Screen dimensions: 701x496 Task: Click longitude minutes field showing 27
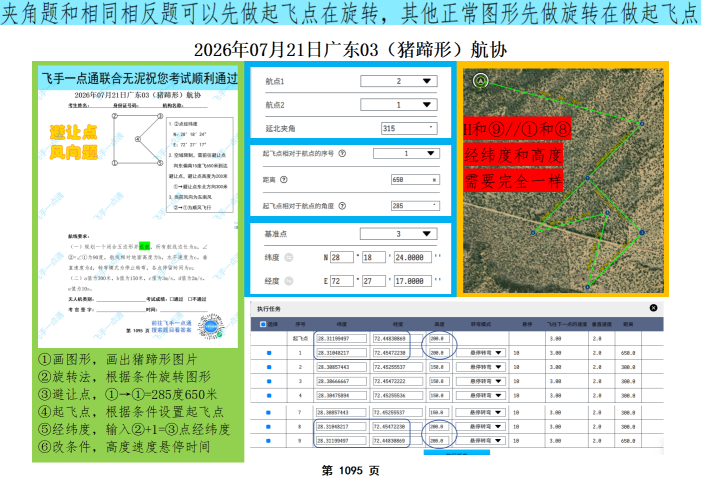(374, 281)
